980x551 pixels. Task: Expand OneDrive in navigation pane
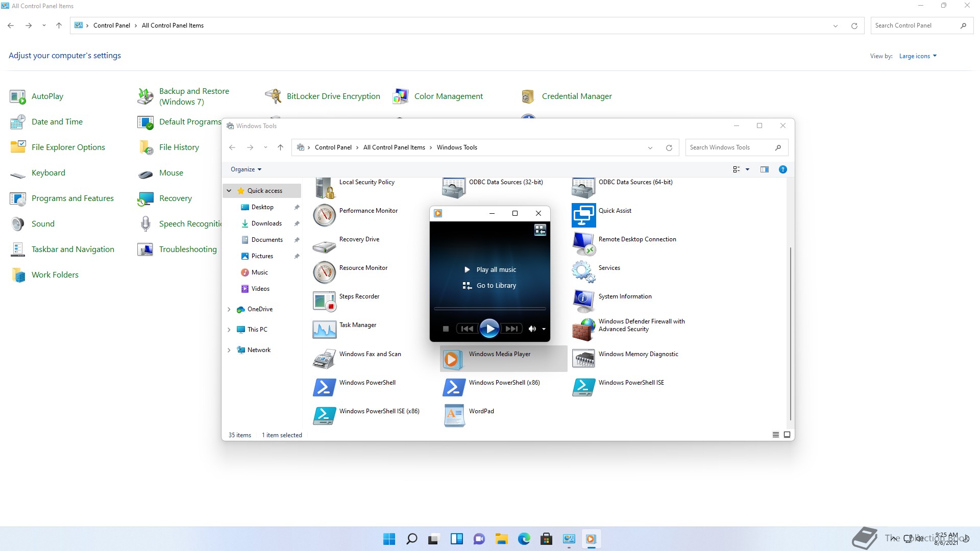coord(229,309)
